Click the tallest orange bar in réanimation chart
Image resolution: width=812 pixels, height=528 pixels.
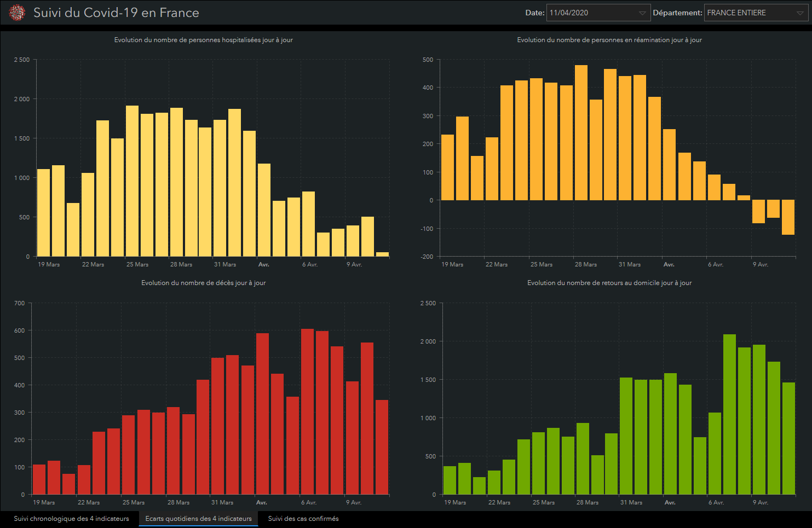[x=581, y=133]
